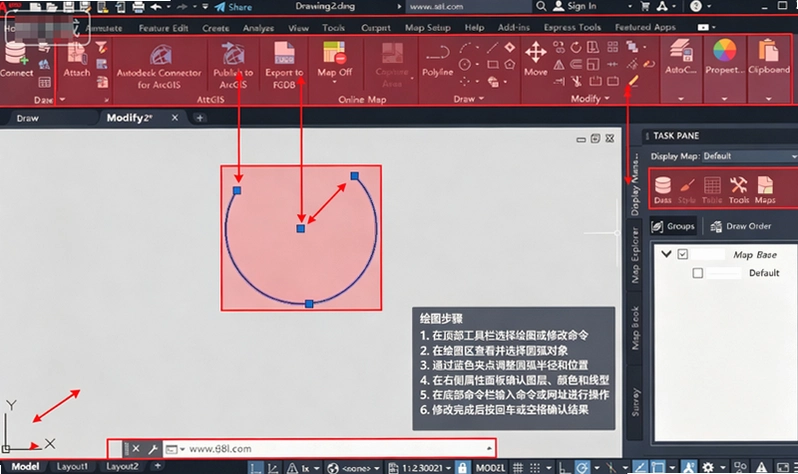Toggle MODEL space button in status bar
The width and height of the screenshot is (798, 474).
tap(491, 467)
